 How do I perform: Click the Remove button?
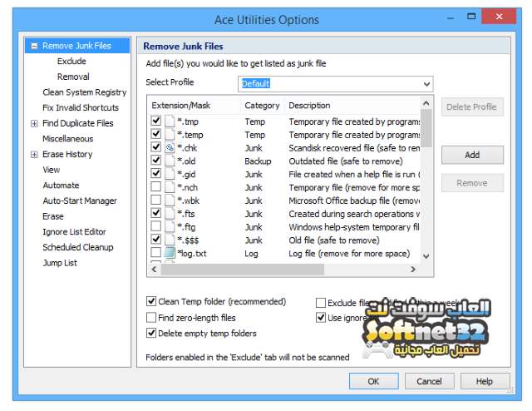472,183
